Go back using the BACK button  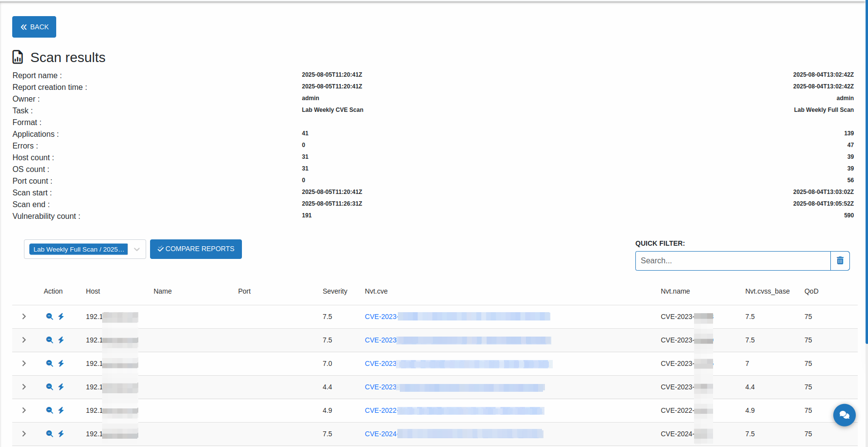(34, 27)
